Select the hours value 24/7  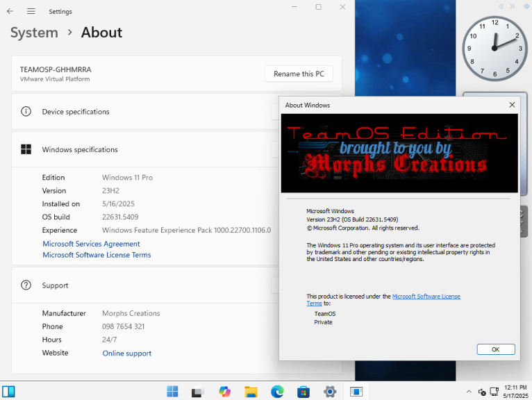pos(109,340)
